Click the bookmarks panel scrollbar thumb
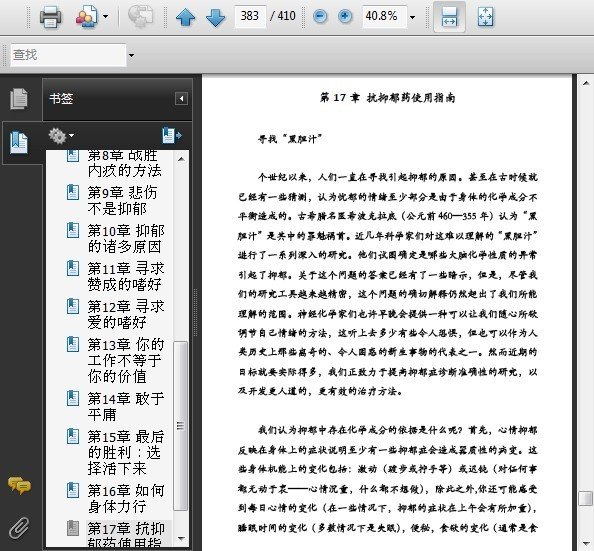This screenshot has height=551, width=594. (x=181, y=426)
